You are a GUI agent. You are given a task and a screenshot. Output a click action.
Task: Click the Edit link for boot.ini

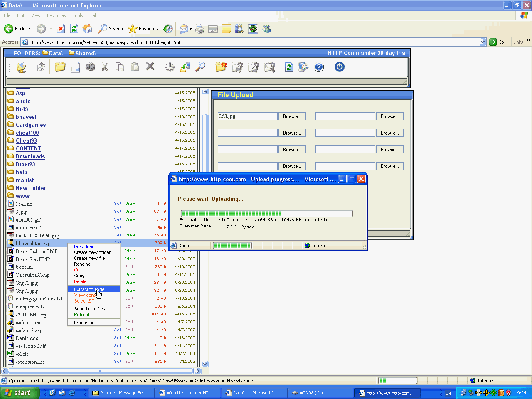point(130,267)
